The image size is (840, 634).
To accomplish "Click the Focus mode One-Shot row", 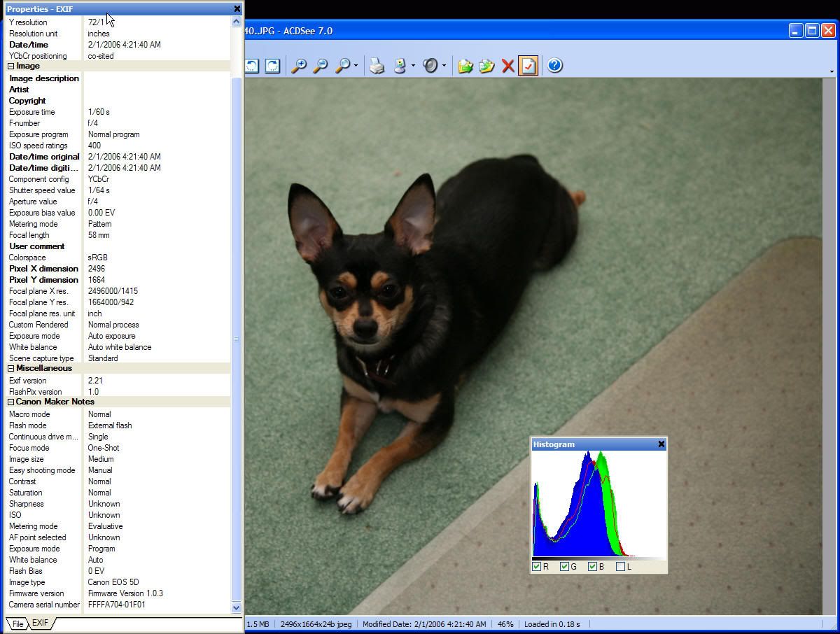I will [118, 448].
